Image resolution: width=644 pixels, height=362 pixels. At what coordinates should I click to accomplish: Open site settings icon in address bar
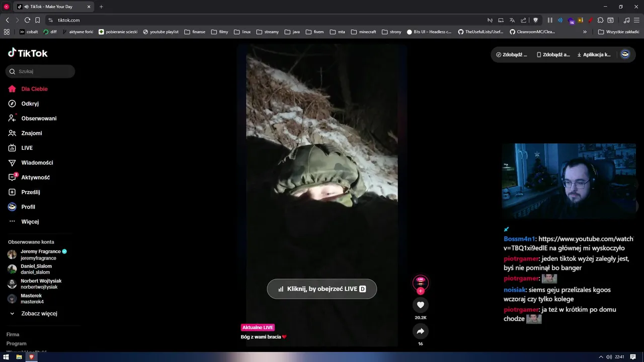(50, 20)
